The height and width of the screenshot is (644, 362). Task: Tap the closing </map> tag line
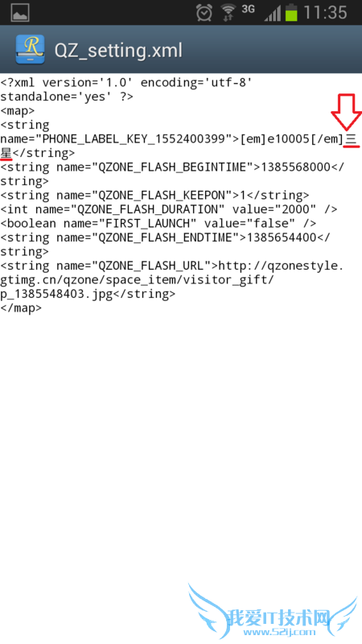21,308
